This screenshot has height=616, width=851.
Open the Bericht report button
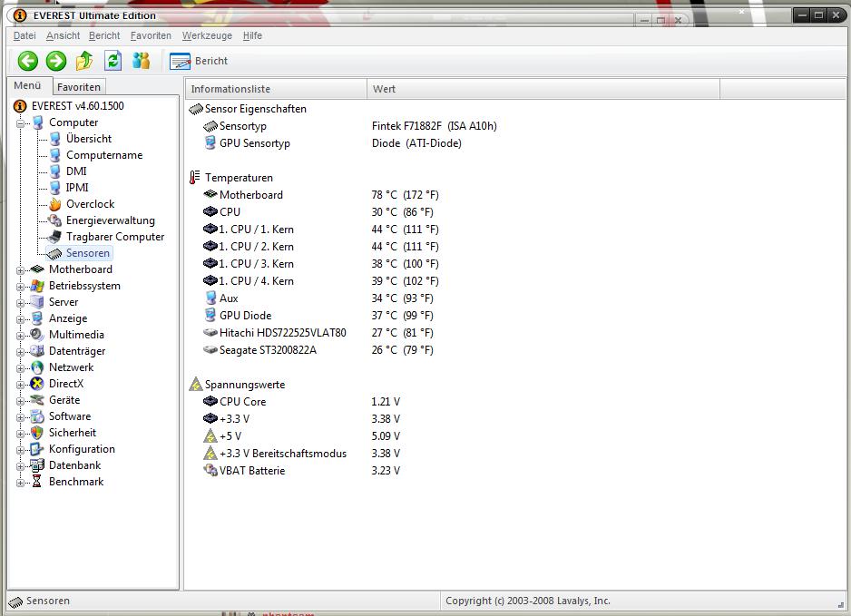[199, 61]
